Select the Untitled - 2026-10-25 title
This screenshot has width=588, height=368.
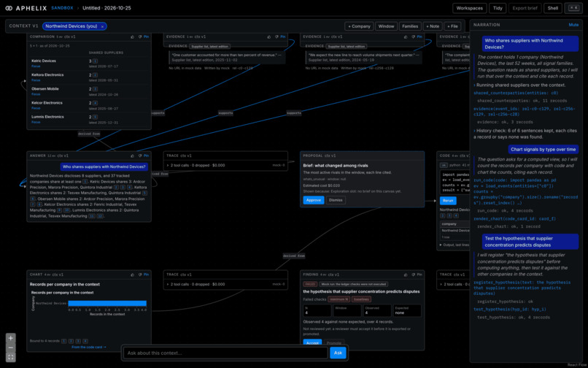[x=107, y=8]
